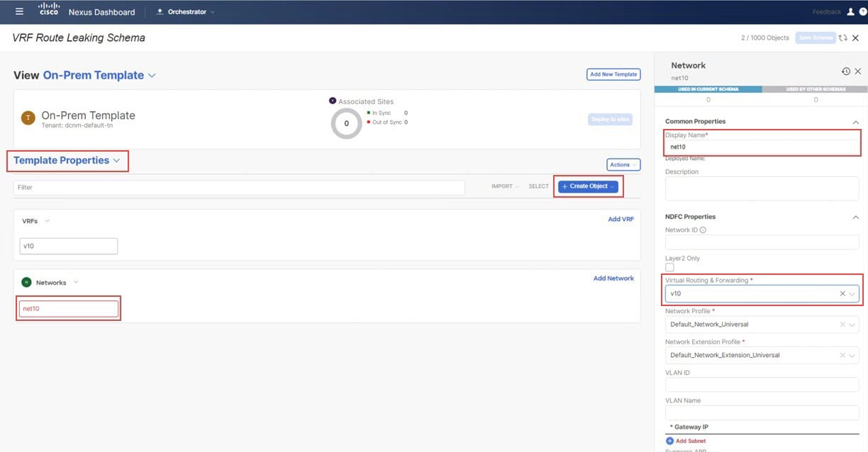Open the Orchestrator service switcher dropdown
The image size is (868, 452).
186,12
